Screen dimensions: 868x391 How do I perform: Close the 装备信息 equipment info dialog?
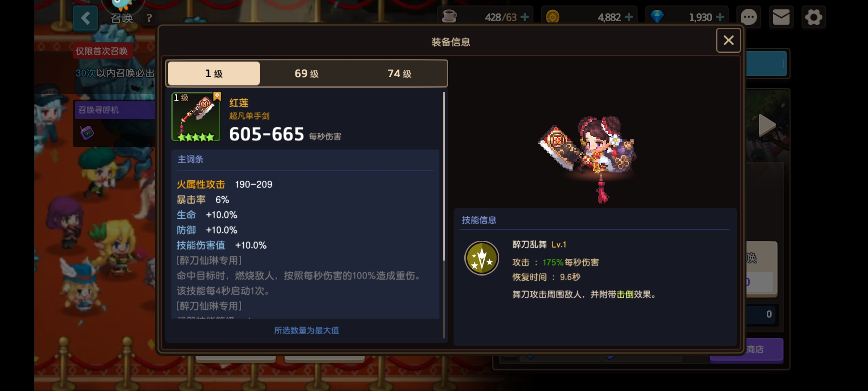click(728, 40)
